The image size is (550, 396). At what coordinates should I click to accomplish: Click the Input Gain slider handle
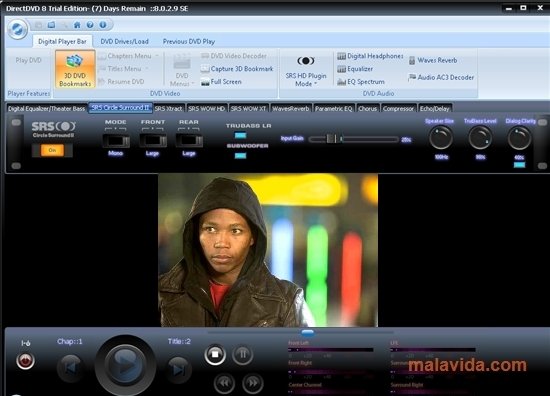pos(331,139)
